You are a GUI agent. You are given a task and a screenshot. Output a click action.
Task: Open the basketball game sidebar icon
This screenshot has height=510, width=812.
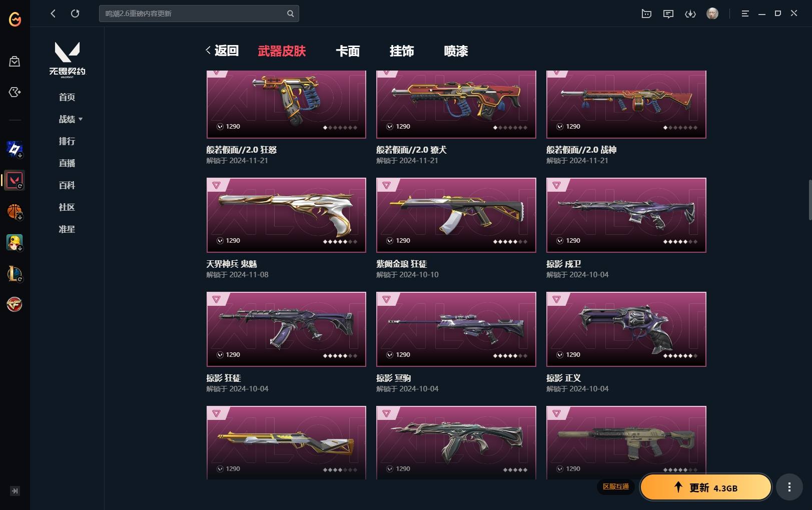15,212
